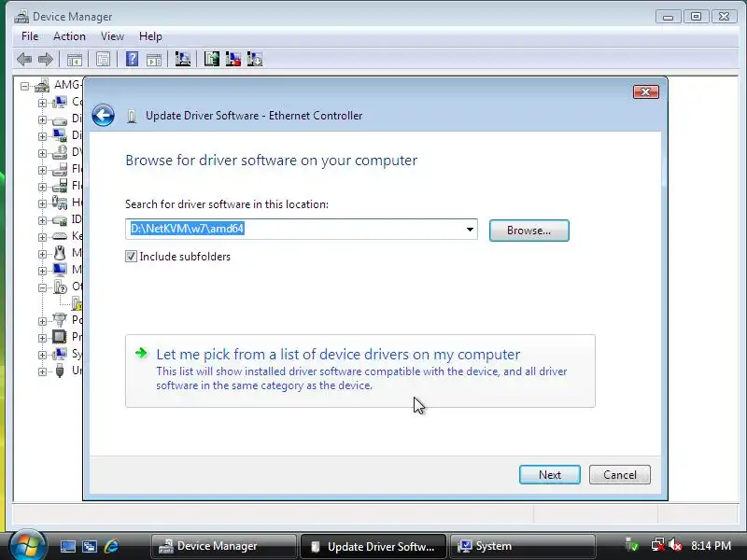Select the Keyboards icon in device tree
Viewport: 747px width, 560px height.
point(60,236)
